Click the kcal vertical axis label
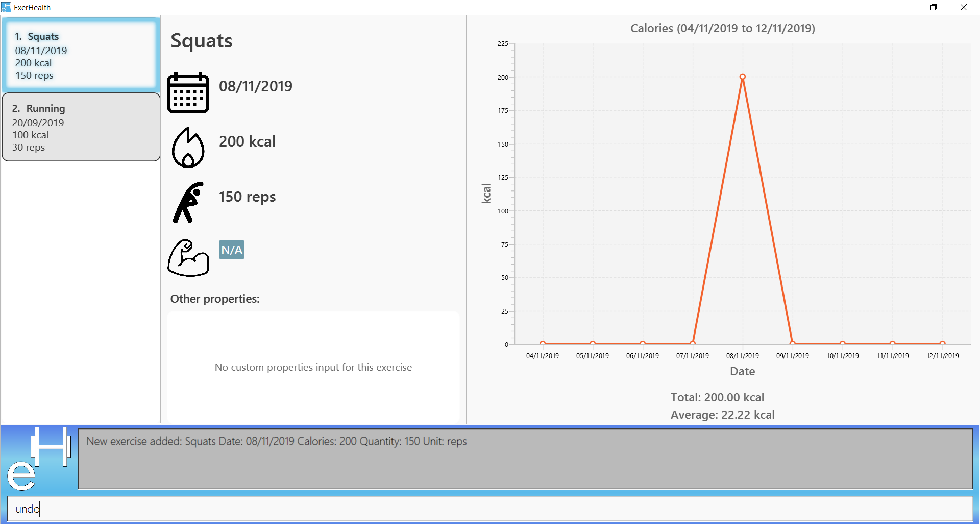The height and width of the screenshot is (524, 980). point(486,194)
